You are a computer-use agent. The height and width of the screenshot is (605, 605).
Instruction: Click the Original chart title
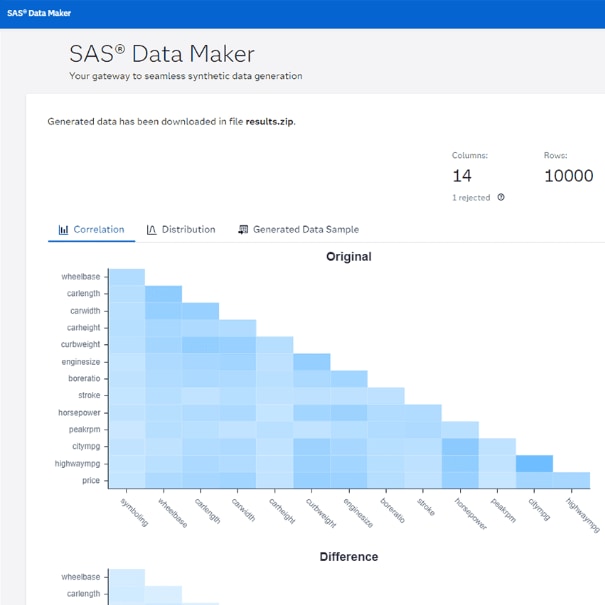(349, 257)
